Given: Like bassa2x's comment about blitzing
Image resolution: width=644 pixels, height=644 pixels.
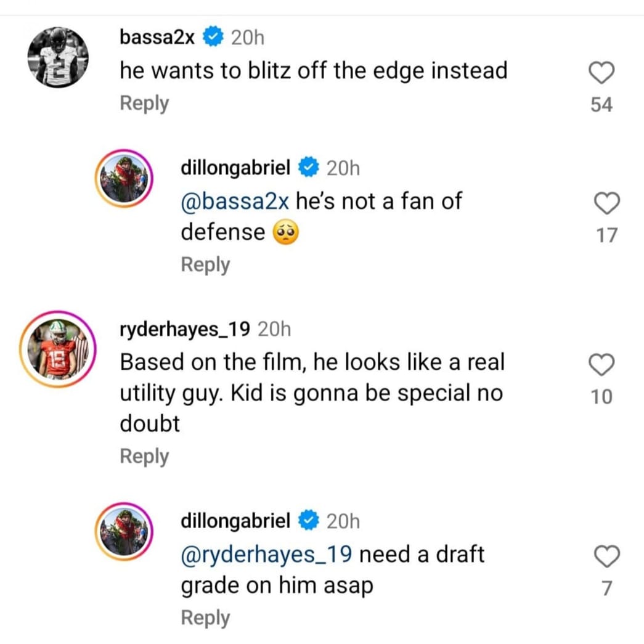Looking at the screenshot, I should click(601, 75).
